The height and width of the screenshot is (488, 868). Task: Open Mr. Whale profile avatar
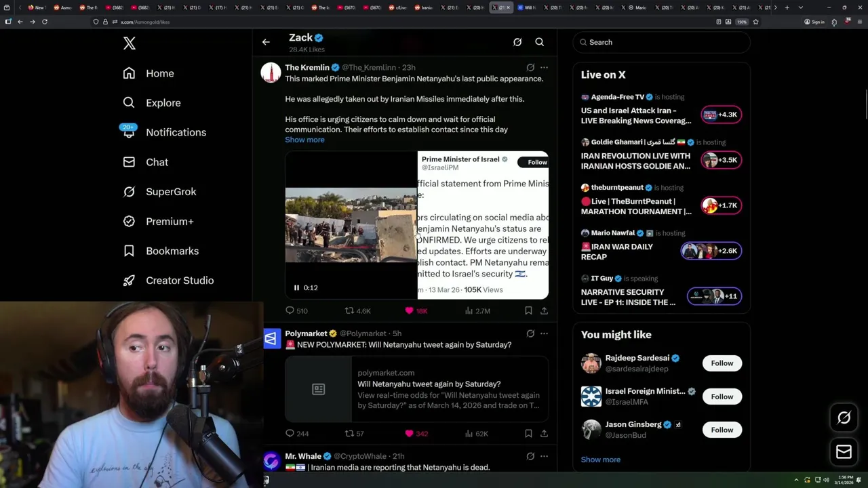coord(271,462)
